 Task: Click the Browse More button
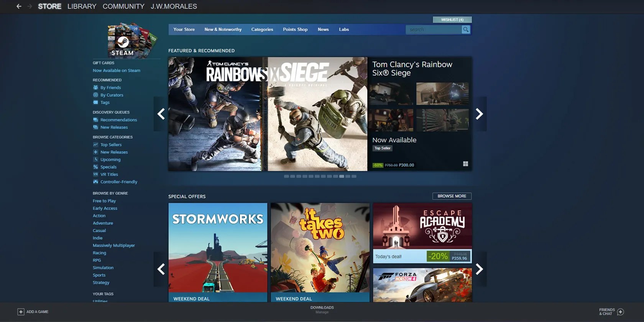point(452,196)
